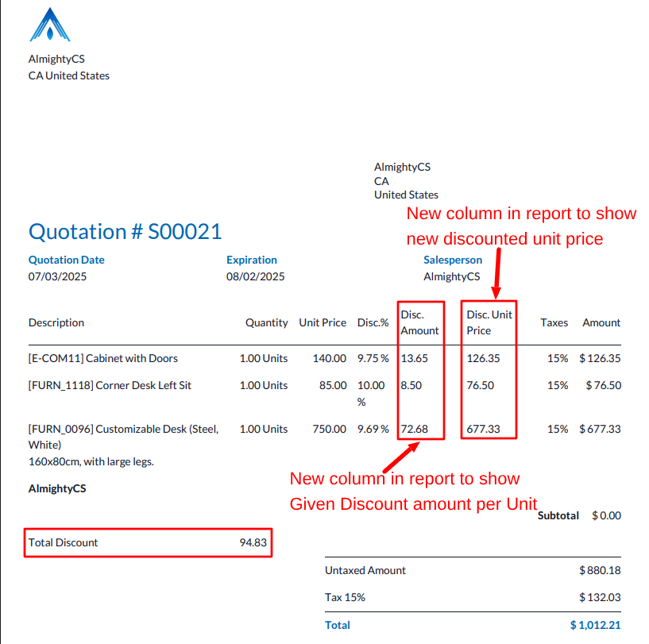Click the $1,012.21 total amount
This screenshot has height=644, width=649.
point(595,625)
